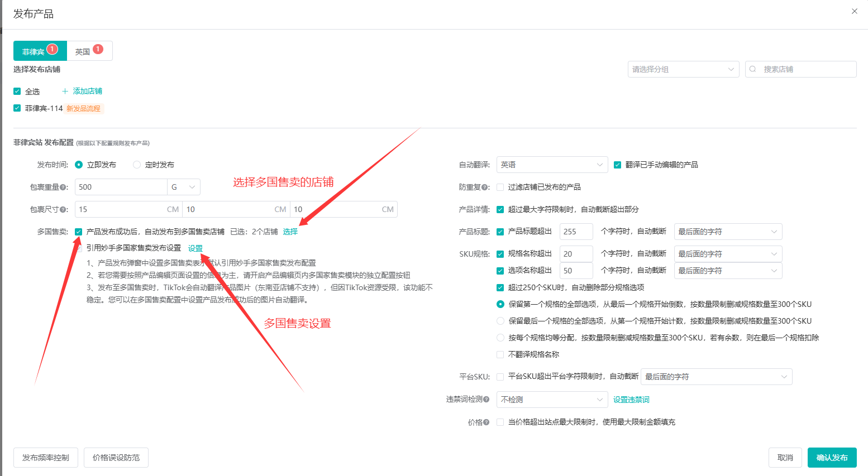Open the 违禁词检测 不检测 dropdown
This screenshot has width=868, height=476.
coord(552,400)
